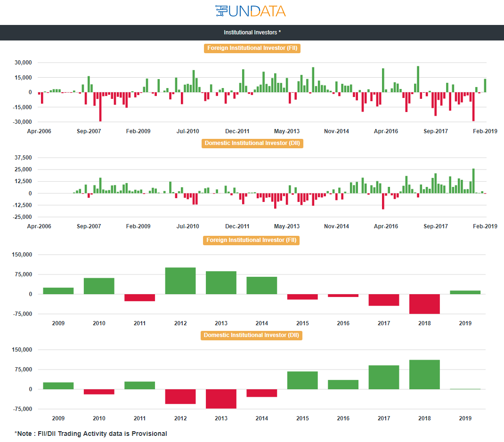Click the 2012 year label under yearly FII chart

point(180,323)
